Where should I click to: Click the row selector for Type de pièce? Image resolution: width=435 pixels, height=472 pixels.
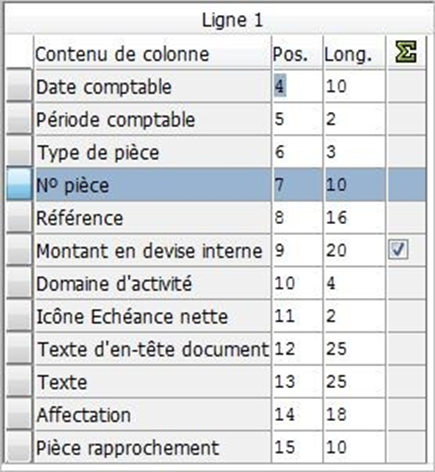coord(19,151)
